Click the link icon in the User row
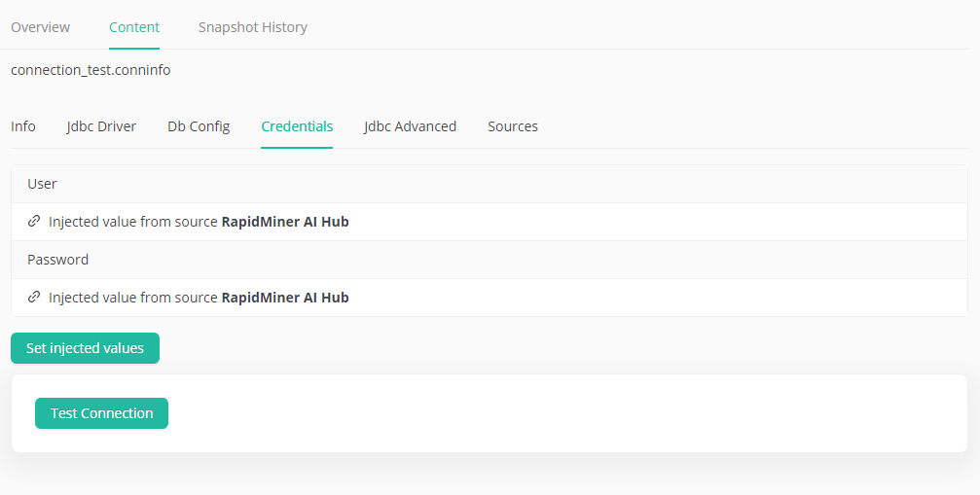The height and width of the screenshot is (495, 980). (x=34, y=222)
